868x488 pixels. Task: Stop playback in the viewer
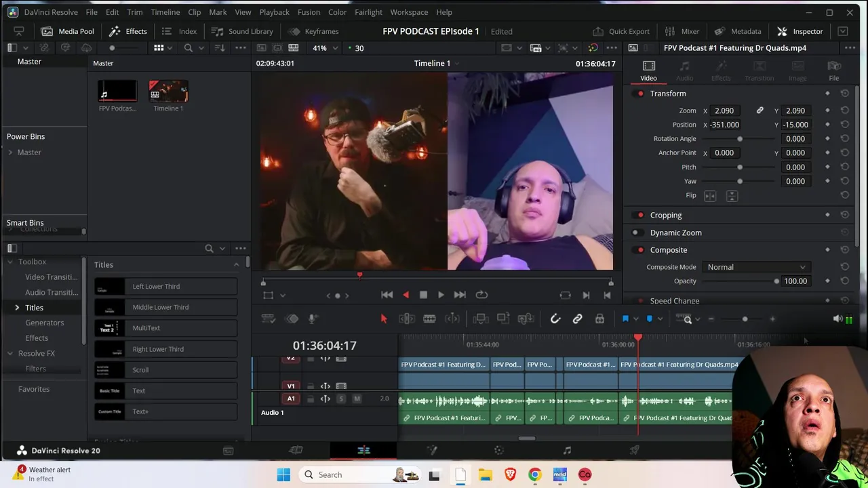tap(423, 295)
